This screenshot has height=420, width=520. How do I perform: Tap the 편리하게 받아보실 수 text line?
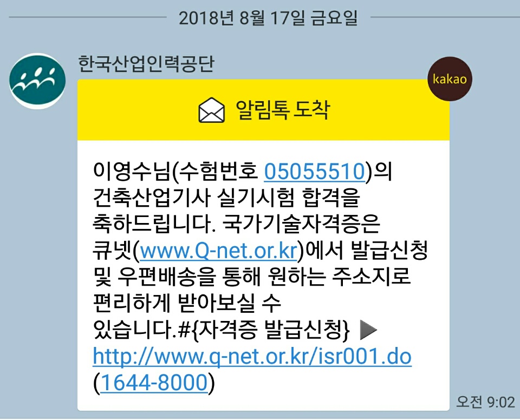click(x=187, y=304)
